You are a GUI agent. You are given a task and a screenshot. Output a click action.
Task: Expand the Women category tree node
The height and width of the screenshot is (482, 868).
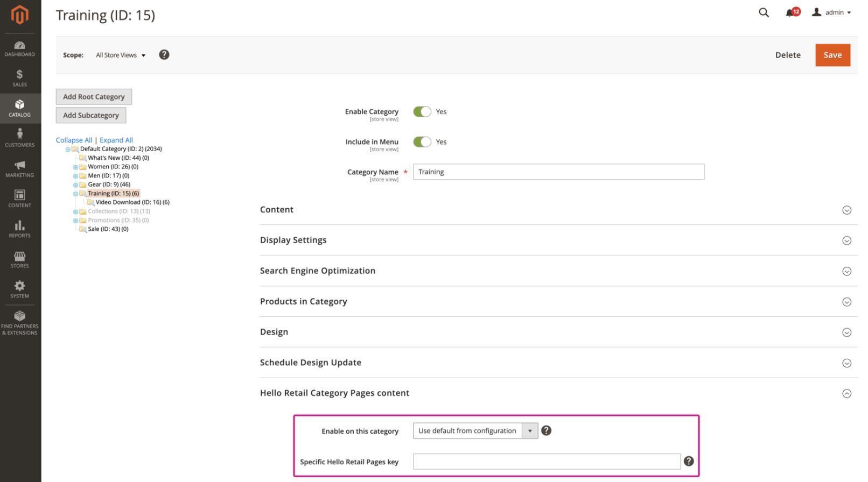tap(75, 167)
